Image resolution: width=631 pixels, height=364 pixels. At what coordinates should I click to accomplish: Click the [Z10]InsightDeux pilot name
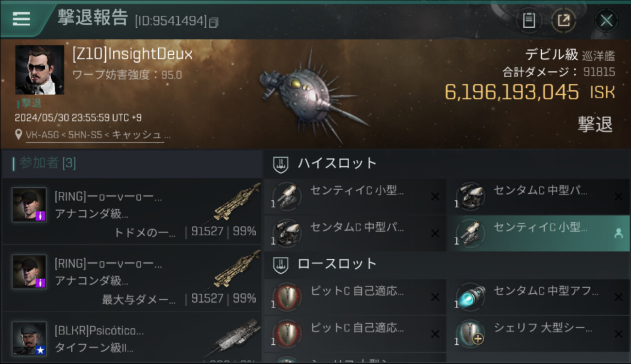click(x=132, y=54)
